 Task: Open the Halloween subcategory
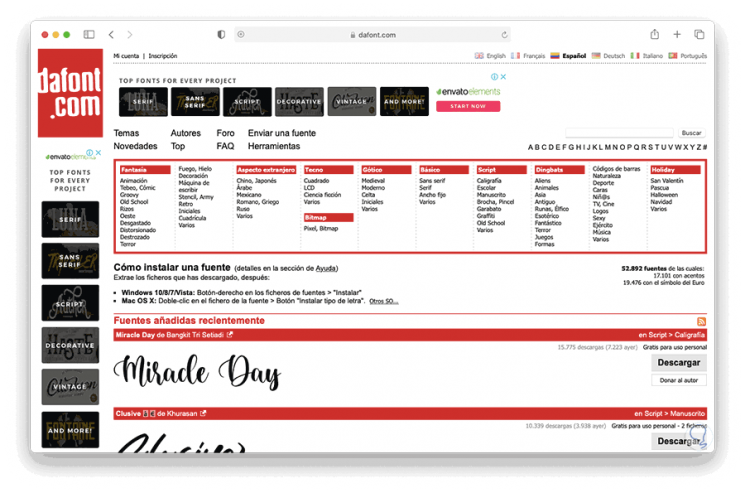pos(664,195)
